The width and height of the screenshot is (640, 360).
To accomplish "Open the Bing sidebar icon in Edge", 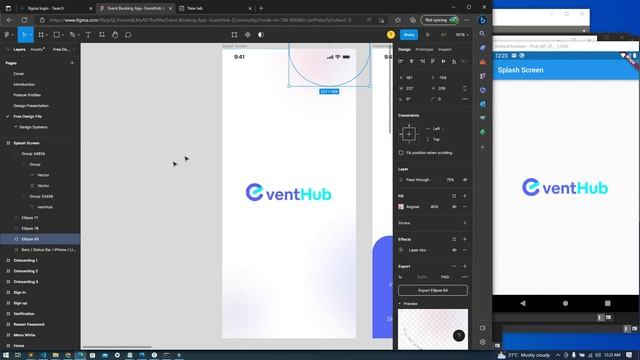I will 482,20.
